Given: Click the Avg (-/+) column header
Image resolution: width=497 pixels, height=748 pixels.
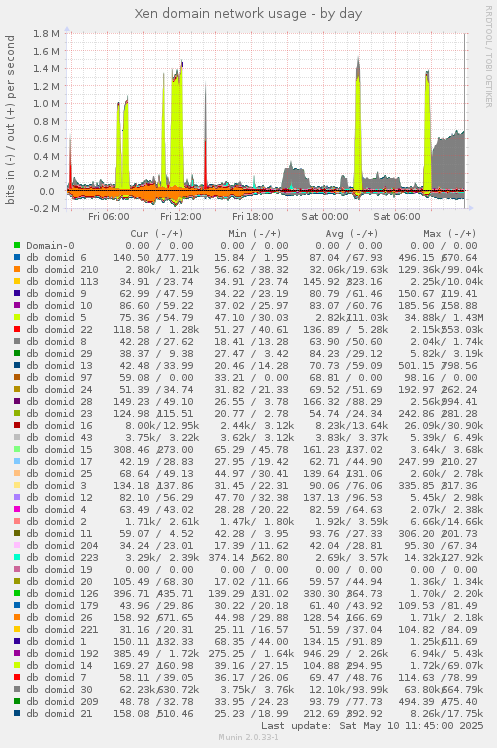Looking at the screenshot, I should [352, 233].
